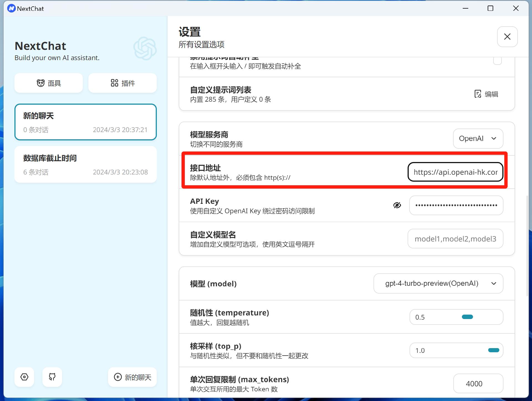532x401 pixels.
Task: Toggle the disabled autocomplete switch top right
Action: coord(498,60)
